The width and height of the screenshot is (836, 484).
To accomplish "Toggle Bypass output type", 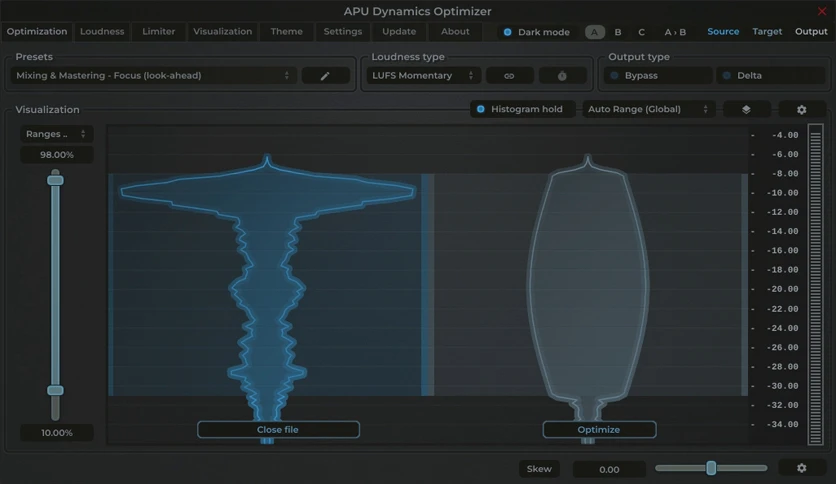I will coord(656,76).
